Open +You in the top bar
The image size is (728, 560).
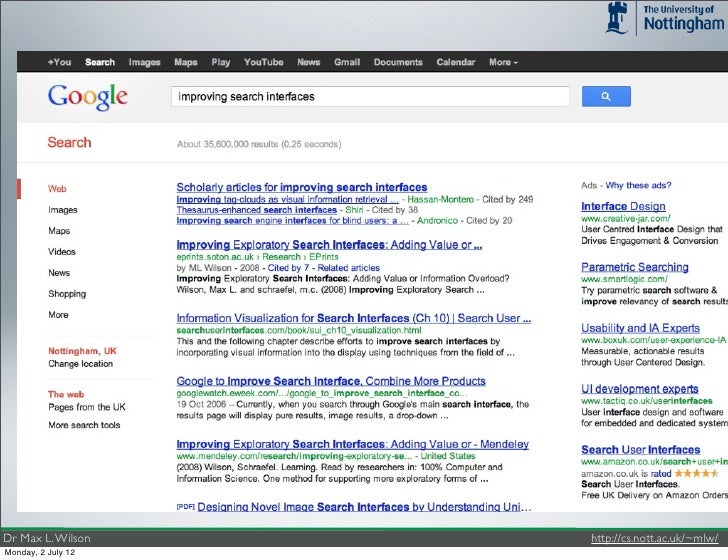[59, 62]
